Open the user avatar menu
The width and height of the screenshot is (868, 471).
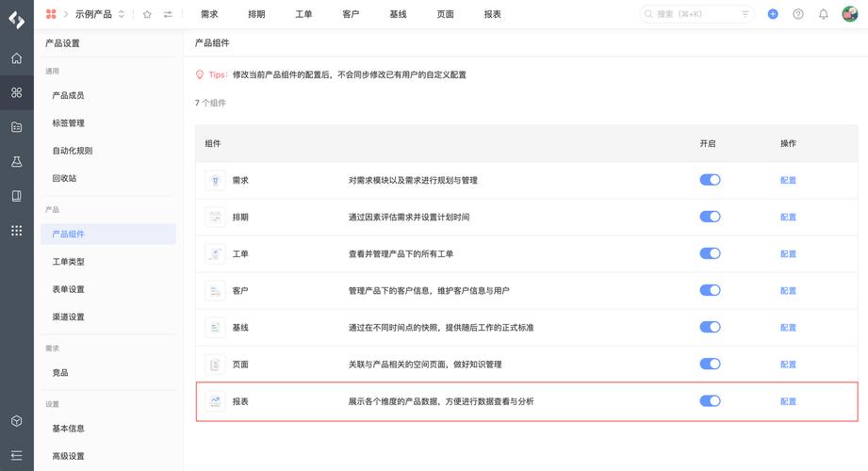(x=850, y=14)
